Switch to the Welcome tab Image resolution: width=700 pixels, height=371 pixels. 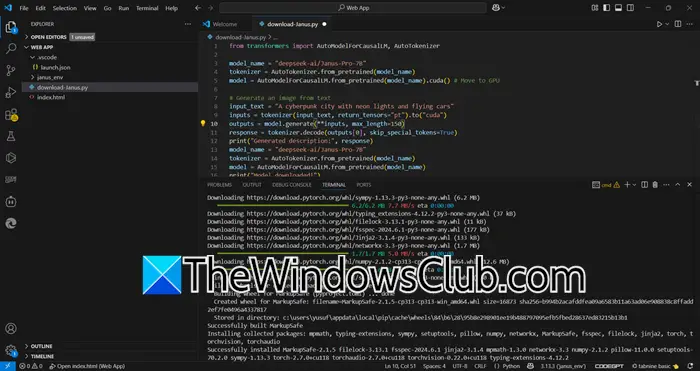coord(225,24)
